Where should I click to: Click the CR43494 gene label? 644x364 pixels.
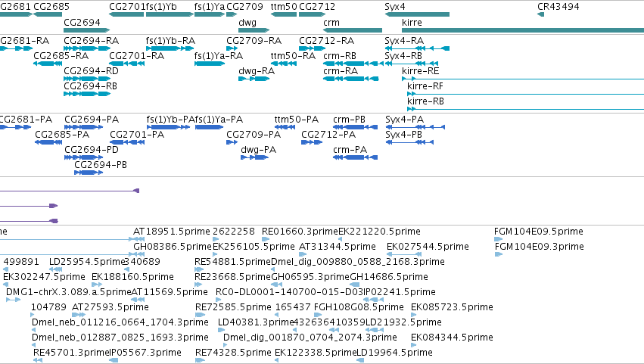click(558, 7)
